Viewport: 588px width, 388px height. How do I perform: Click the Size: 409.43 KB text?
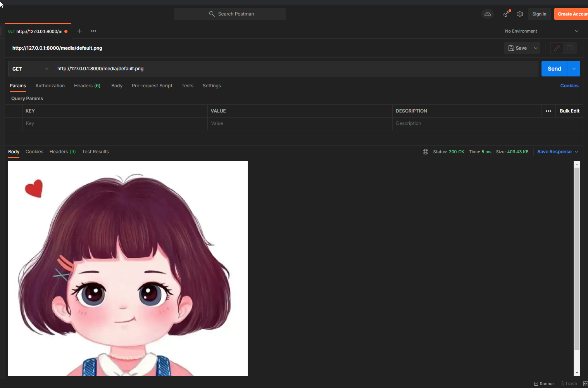click(x=512, y=152)
